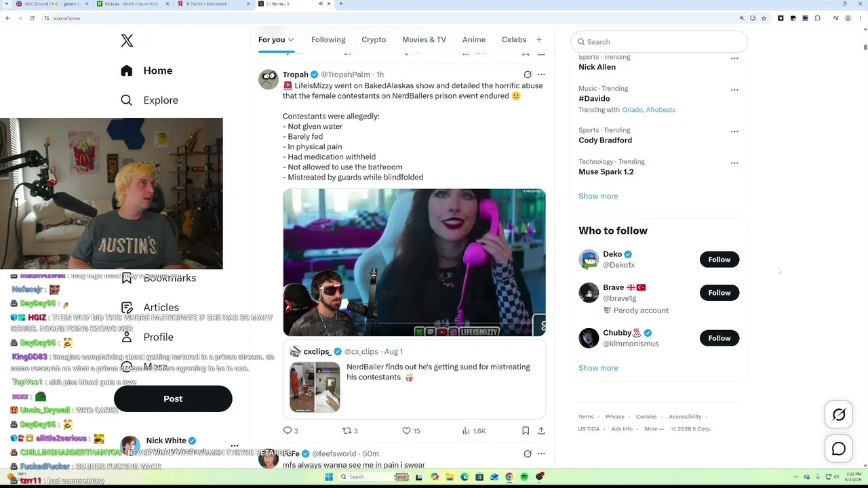Play the LifeisMizzy video on Tropah's post

pos(414,262)
